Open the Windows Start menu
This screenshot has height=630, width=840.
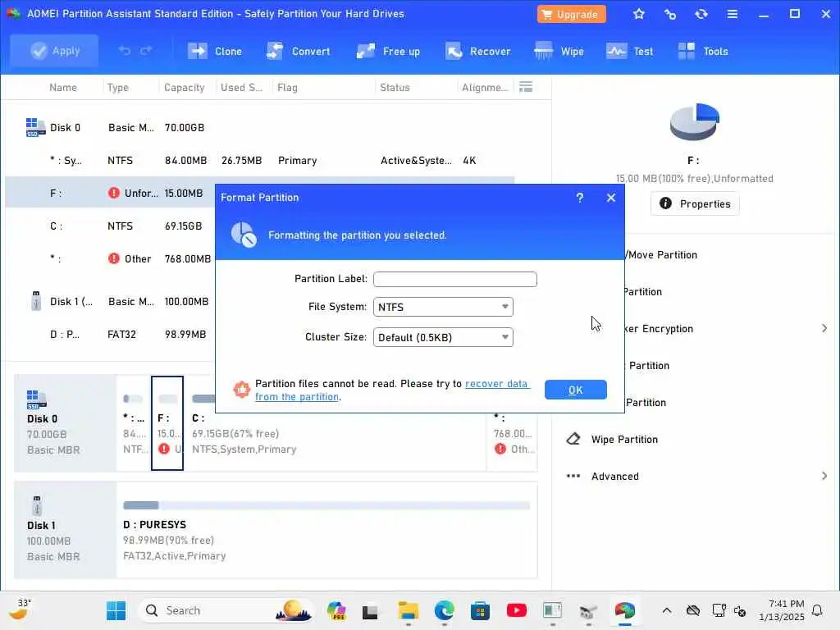point(116,610)
